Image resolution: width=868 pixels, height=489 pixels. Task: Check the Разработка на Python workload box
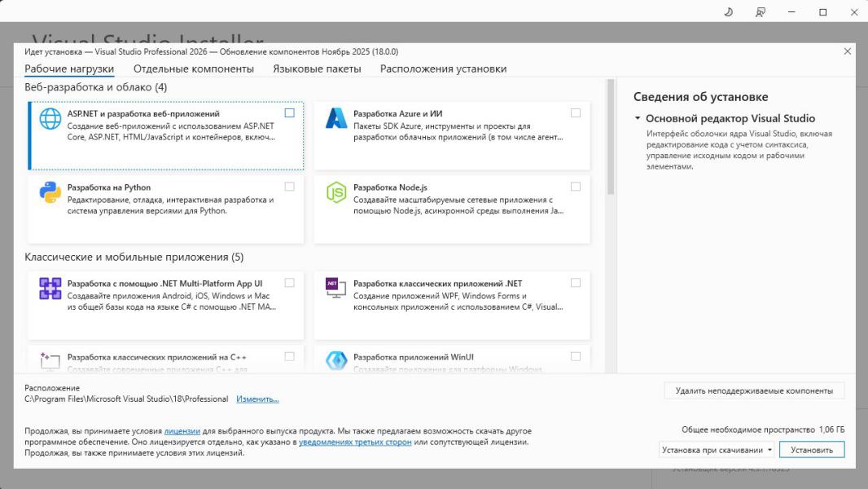290,187
